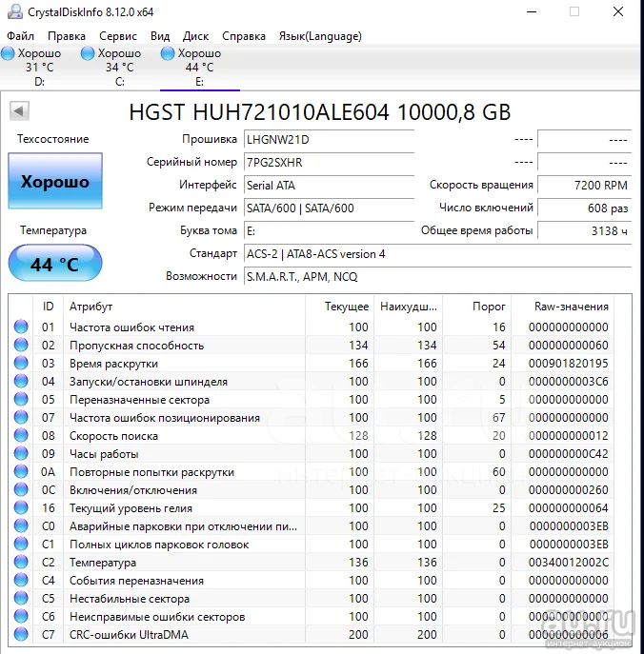Click the 44 °C temperature button
Screen dimensions: 644x654
click(55, 263)
